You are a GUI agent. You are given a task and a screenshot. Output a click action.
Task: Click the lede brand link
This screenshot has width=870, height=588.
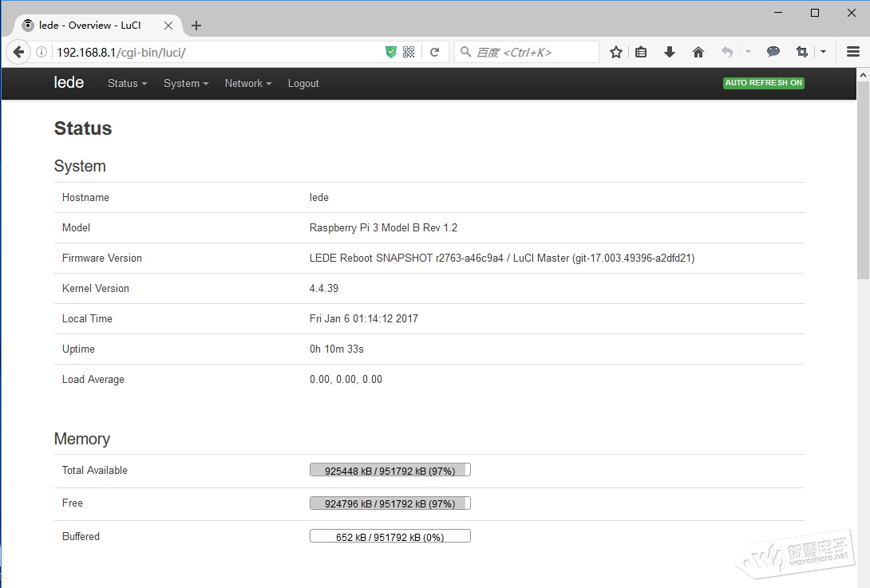point(69,82)
